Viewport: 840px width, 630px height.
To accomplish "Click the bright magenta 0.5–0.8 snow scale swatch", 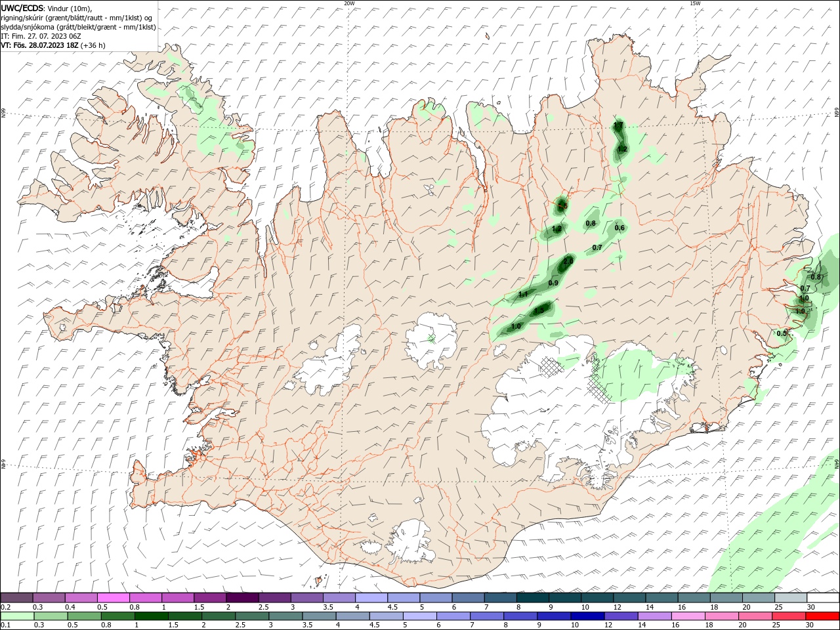I will click(x=113, y=598).
